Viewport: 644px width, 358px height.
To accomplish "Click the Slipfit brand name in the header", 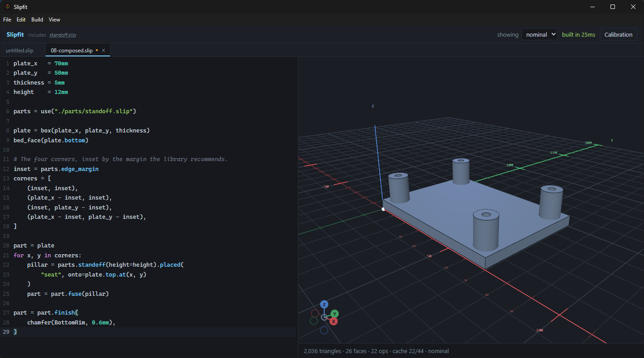I will 15,34.
